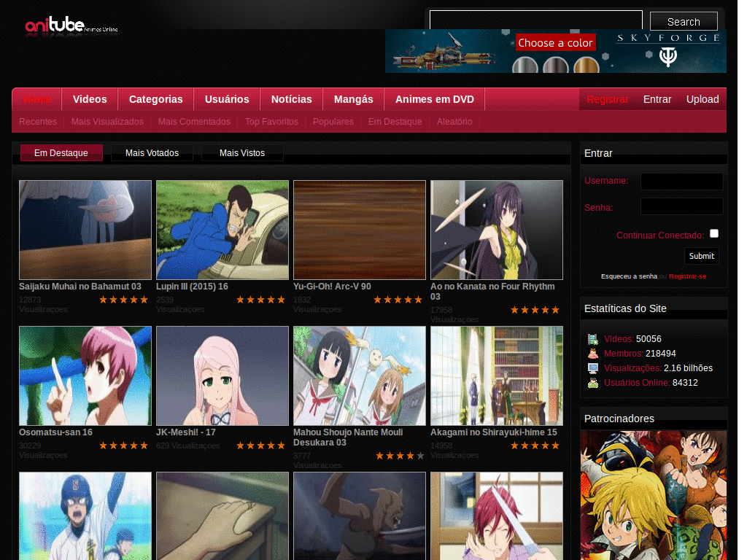The height and width of the screenshot is (560, 747).
Task: Click the Registrar-se link
Action: point(687,276)
